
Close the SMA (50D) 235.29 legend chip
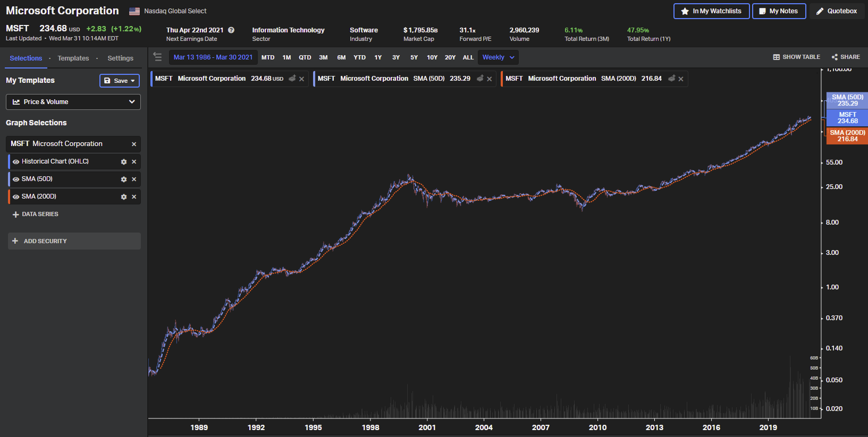pyautogui.click(x=490, y=79)
